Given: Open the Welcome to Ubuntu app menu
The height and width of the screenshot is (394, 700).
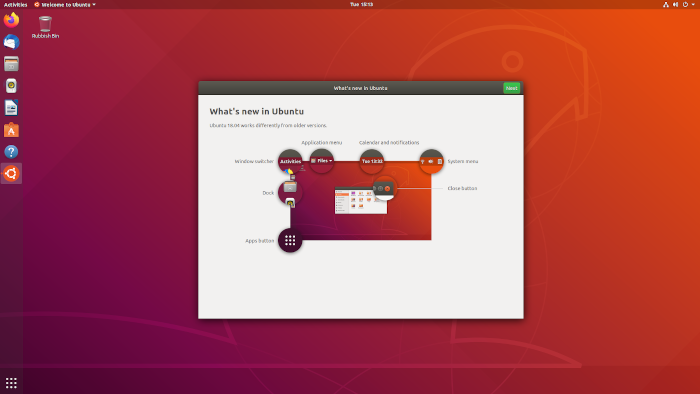Looking at the screenshot, I should point(65,4).
